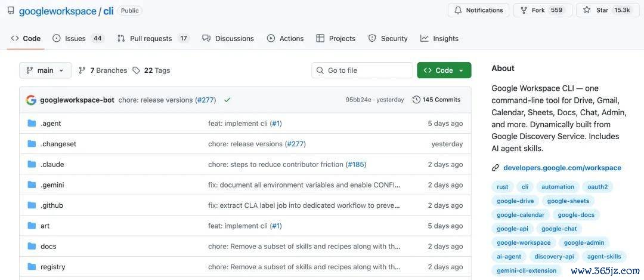644x280 pixels.
Task: Select the google-workspace topic tag
Action: pos(524,242)
